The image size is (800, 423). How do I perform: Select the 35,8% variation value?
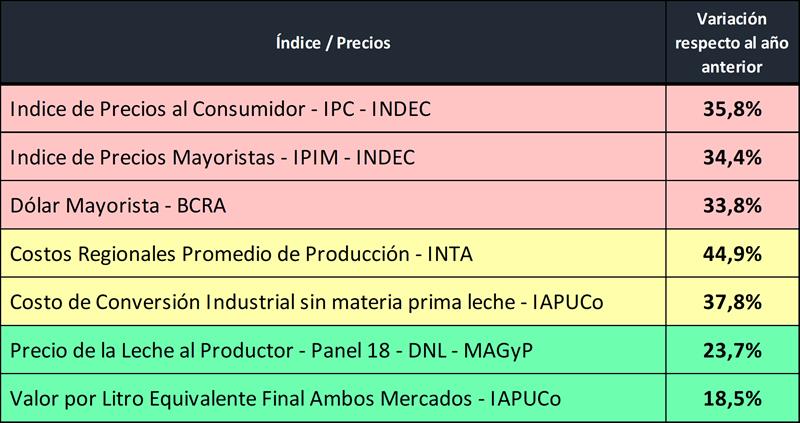[x=731, y=110]
